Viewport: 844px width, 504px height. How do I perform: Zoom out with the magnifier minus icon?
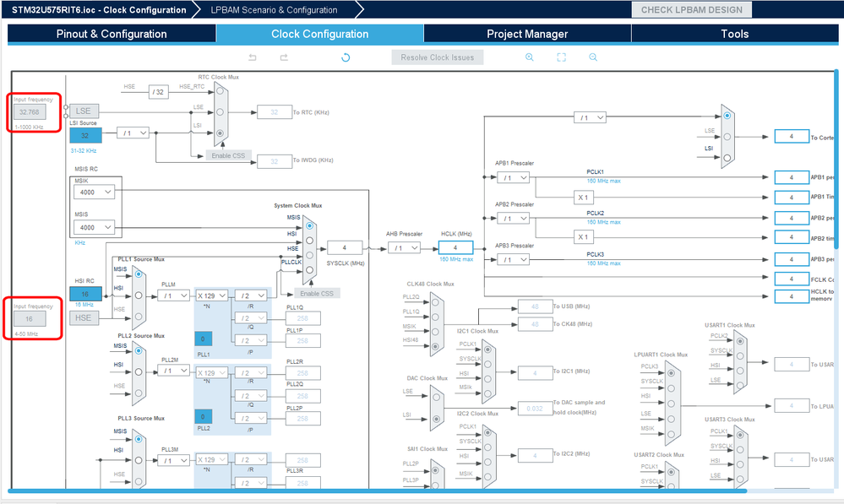coord(593,57)
